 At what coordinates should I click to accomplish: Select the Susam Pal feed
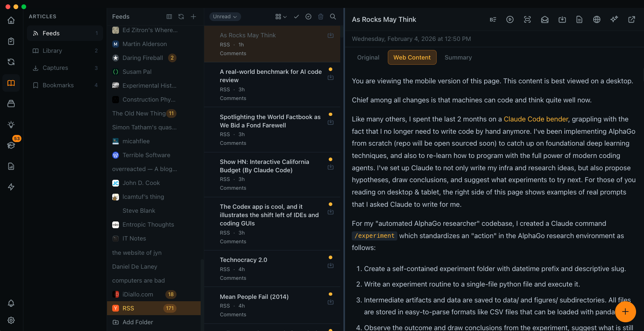click(154, 72)
